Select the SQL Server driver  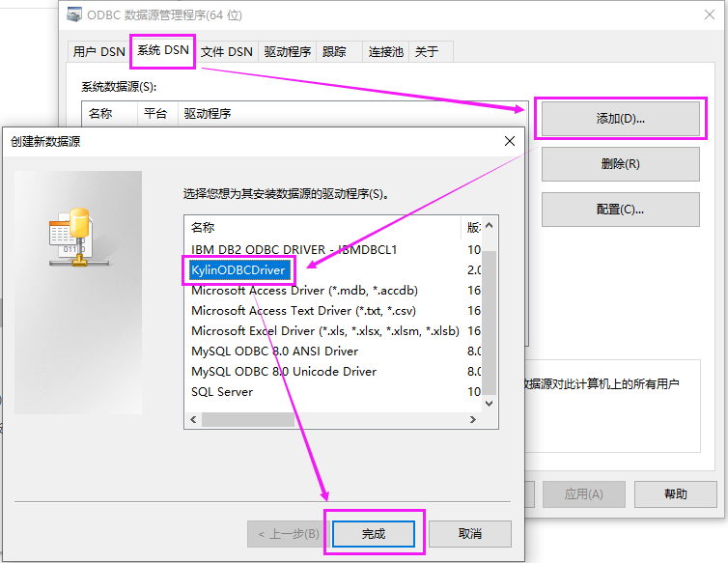[222, 392]
